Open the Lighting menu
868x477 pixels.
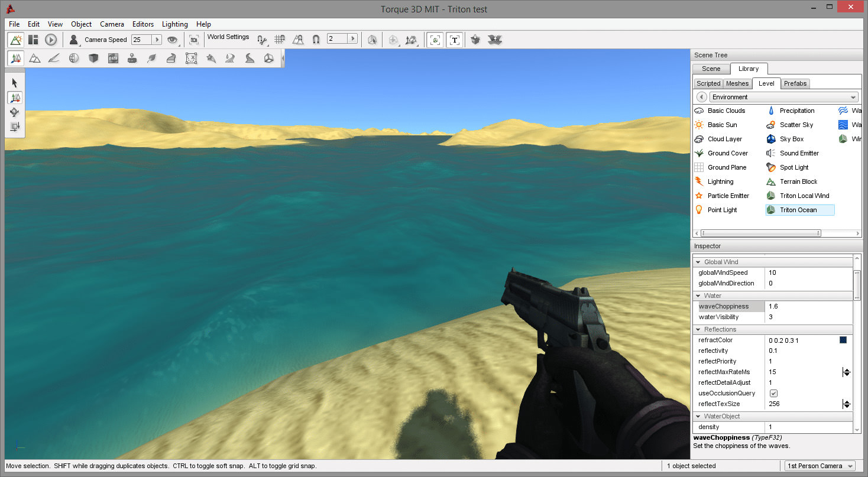click(x=174, y=24)
